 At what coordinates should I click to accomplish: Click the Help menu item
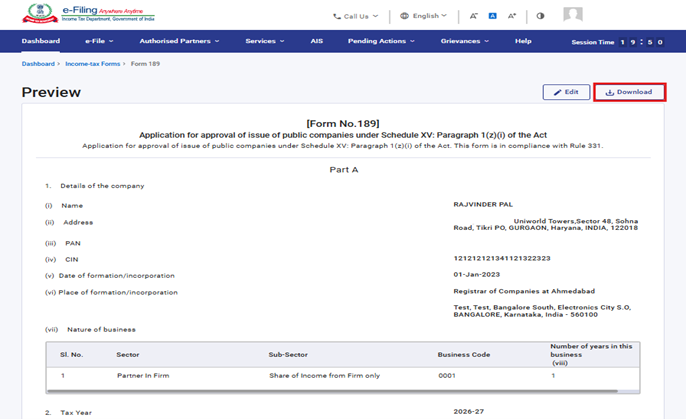pyautogui.click(x=523, y=41)
